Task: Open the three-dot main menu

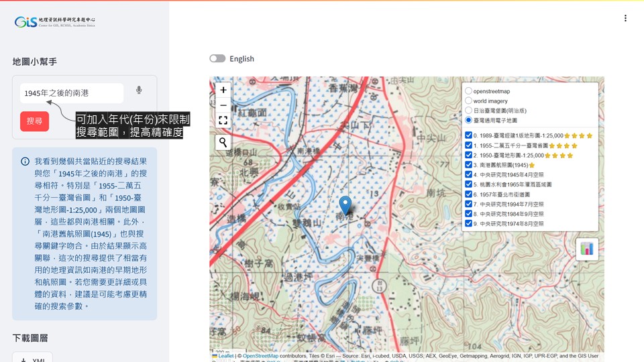Action: pyautogui.click(x=625, y=19)
